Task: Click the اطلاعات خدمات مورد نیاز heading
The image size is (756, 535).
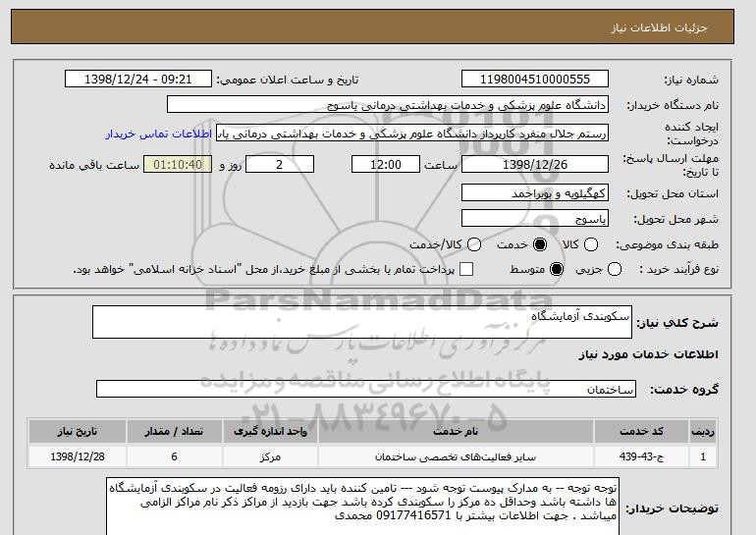Action: pyautogui.click(x=648, y=354)
